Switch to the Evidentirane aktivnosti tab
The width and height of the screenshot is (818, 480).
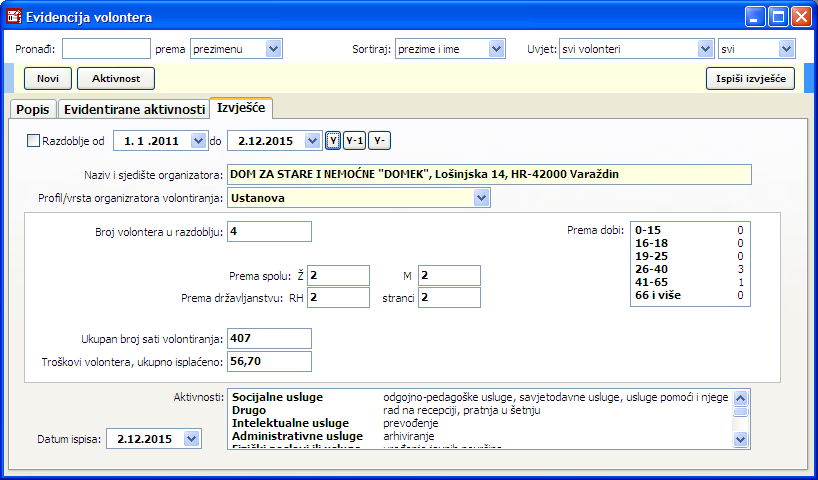tap(133, 109)
